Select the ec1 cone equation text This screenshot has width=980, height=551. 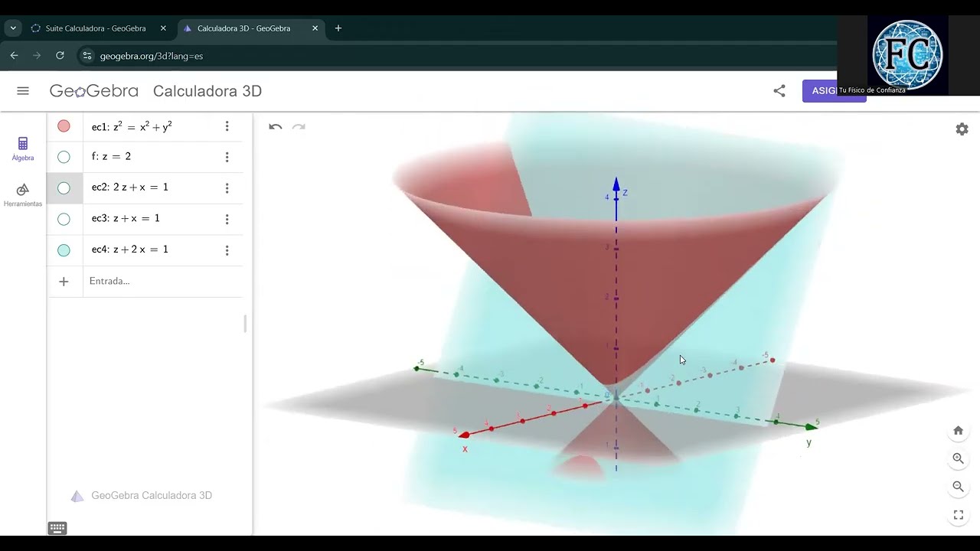point(132,126)
